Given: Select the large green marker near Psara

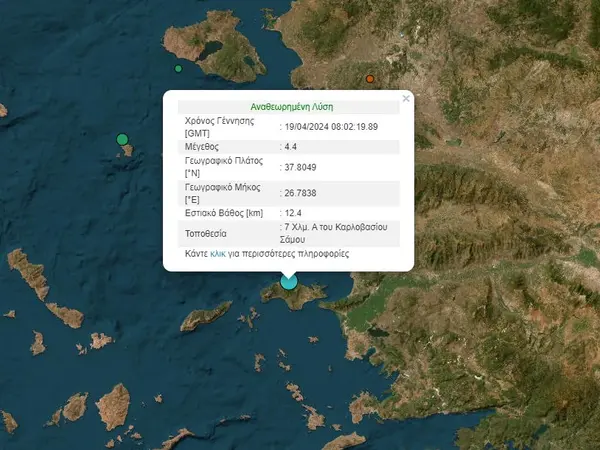Looking at the screenshot, I should pyautogui.click(x=122, y=139).
